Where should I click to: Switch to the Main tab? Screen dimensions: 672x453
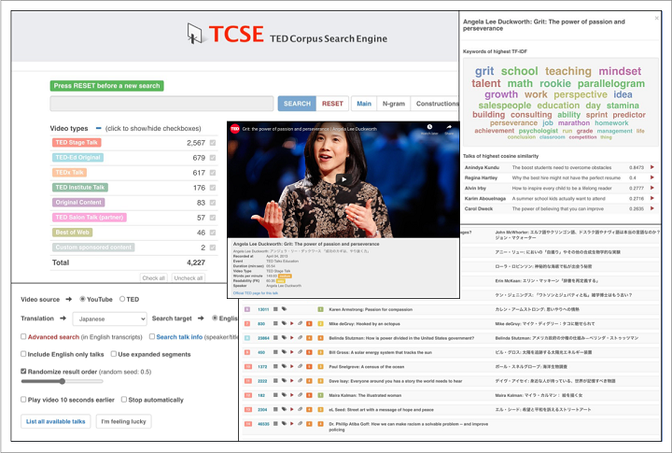364,103
